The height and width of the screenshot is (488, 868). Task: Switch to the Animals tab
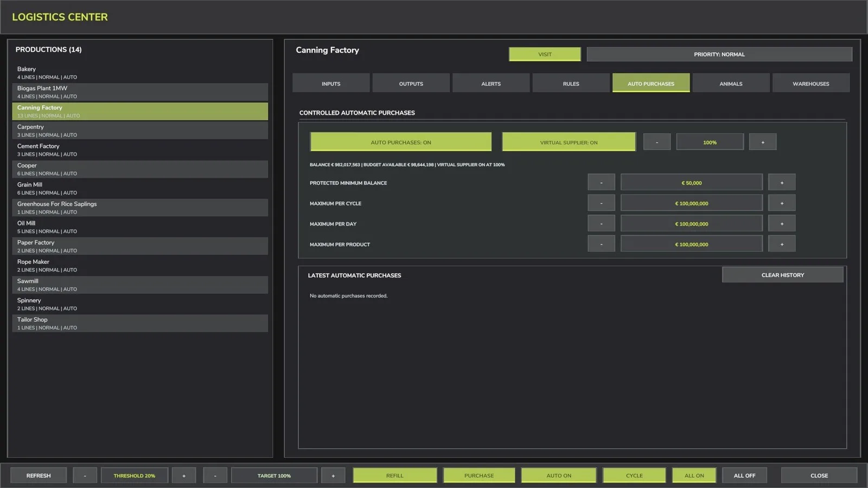tap(731, 83)
